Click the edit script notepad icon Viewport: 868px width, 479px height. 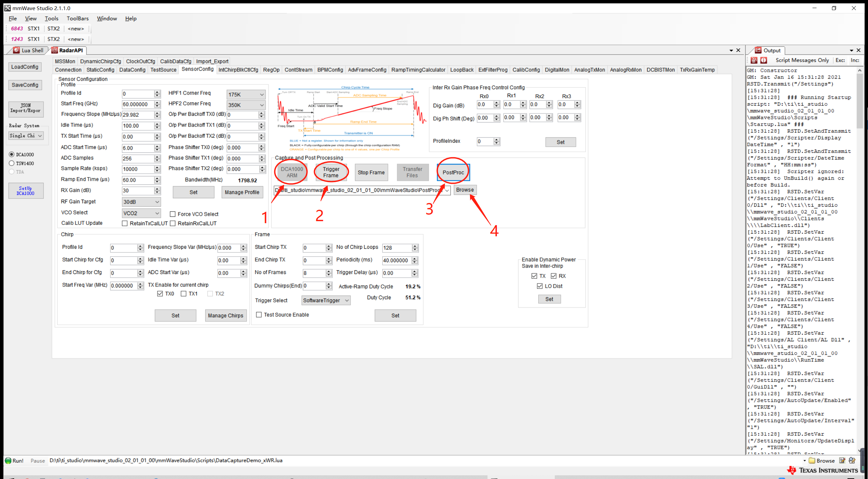pos(842,460)
